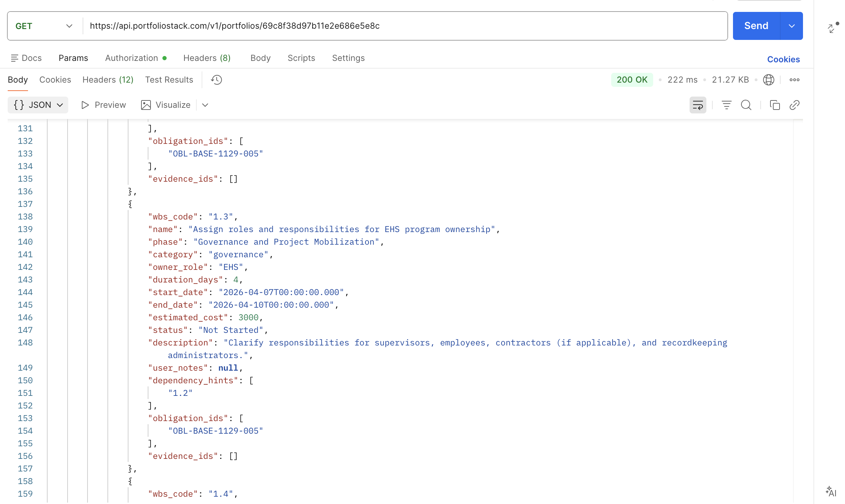Open the HTTP method GET dropdown

coord(44,26)
